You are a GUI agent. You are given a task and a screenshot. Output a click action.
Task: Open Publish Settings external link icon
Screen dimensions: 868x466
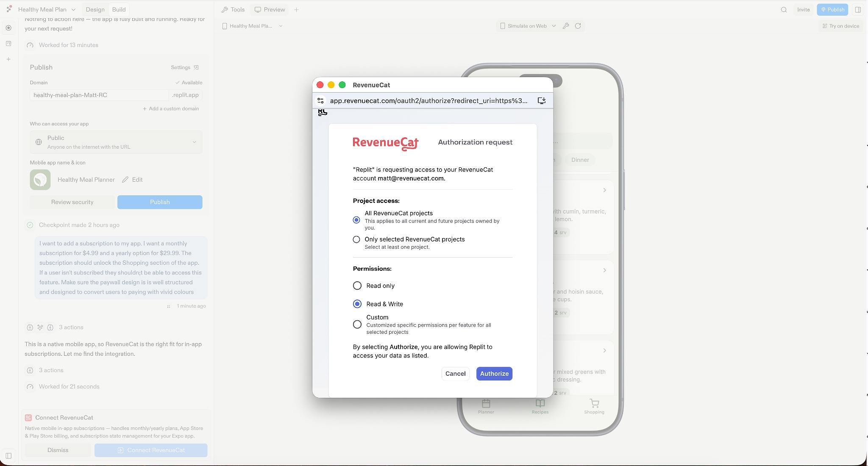[196, 67]
